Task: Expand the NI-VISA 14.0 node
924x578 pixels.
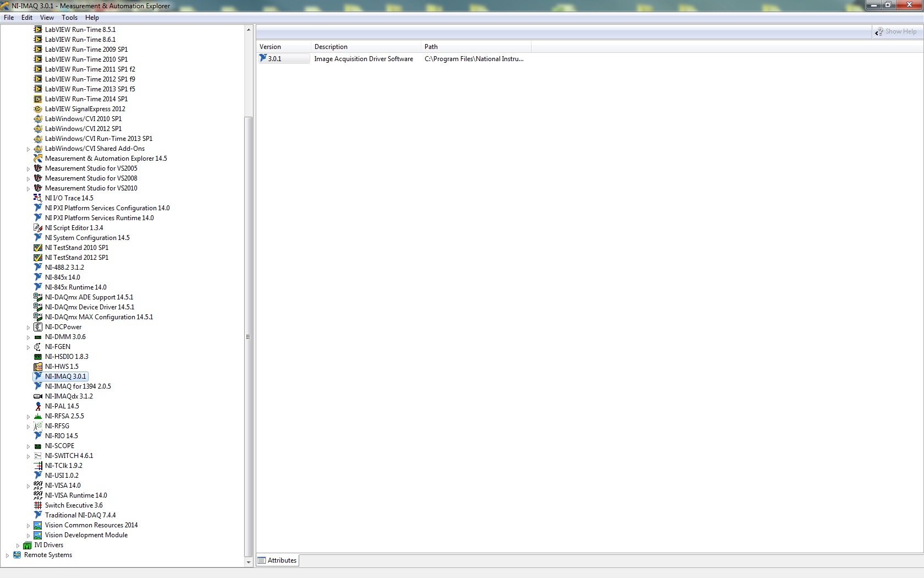Action: click(28, 486)
